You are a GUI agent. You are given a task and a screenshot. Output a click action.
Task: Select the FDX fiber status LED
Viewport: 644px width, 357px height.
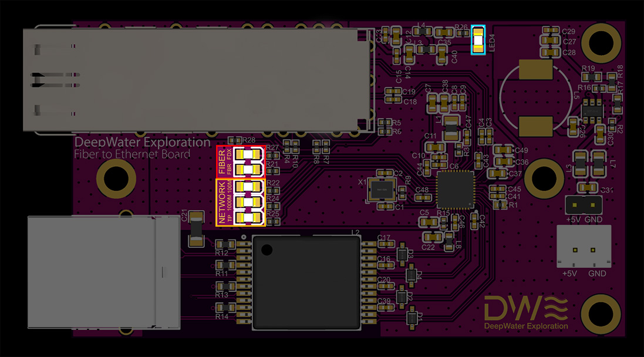coord(248,154)
